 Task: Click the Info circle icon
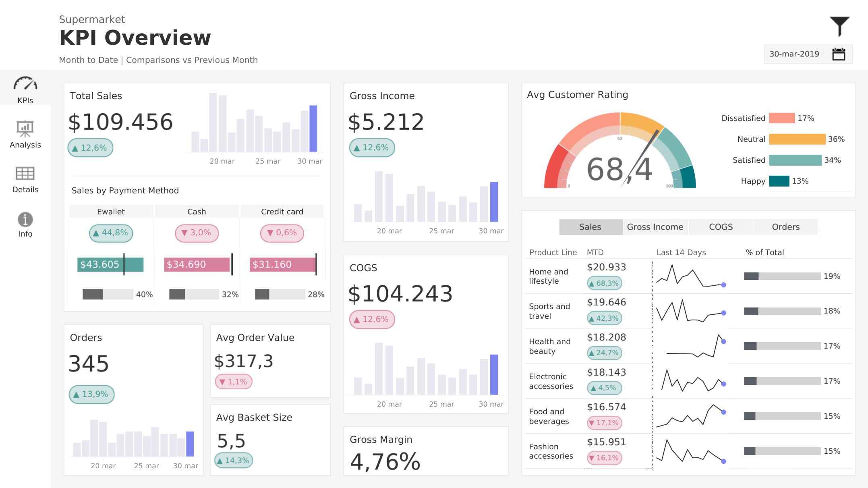click(x=25, y=219)
